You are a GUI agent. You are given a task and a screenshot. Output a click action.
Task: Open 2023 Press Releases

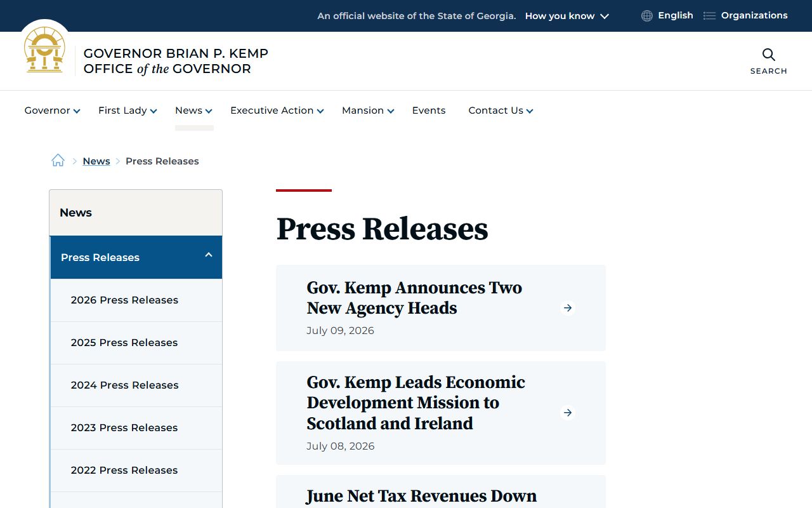pos(136,428)
